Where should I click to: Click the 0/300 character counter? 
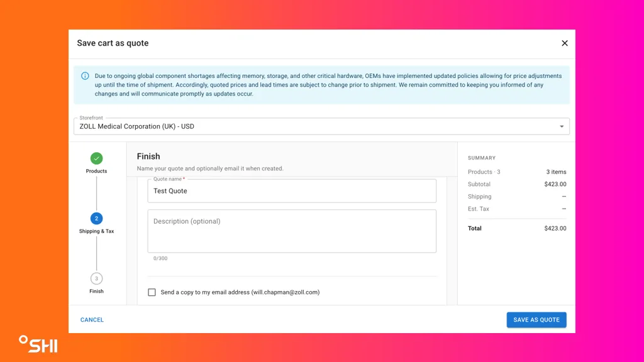point(160,258)
